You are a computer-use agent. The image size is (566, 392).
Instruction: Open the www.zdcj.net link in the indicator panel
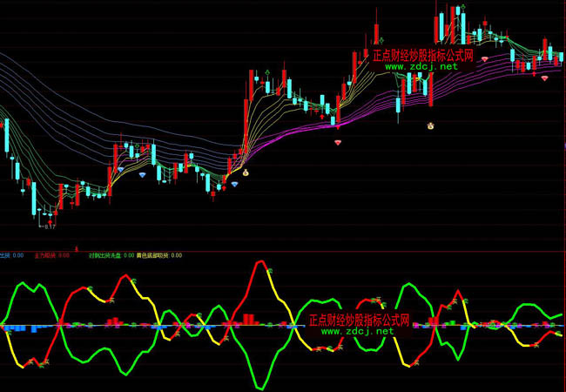tap(357, 331)
